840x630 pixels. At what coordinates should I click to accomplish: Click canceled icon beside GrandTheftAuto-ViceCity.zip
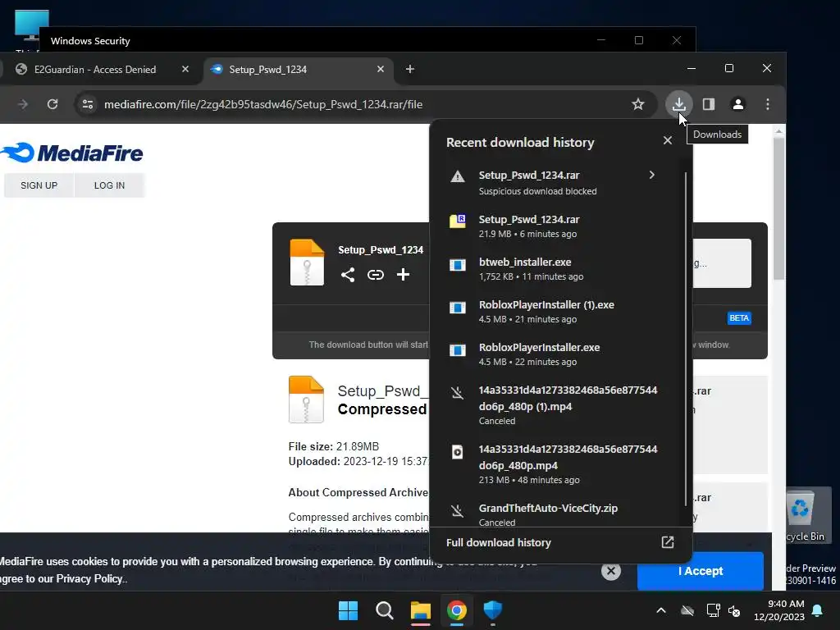457,511
